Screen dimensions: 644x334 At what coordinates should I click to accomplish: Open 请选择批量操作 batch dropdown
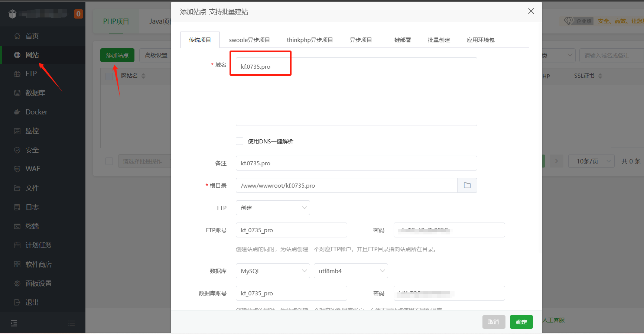point(144,161)
